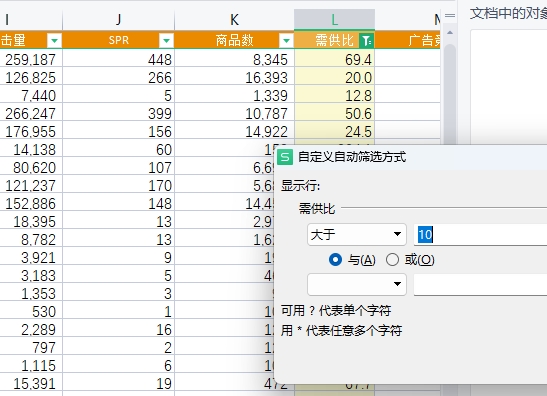Click cell value 9 in SPR column
Viewport: 547px width, 396px height.
(x=168, y=258)
